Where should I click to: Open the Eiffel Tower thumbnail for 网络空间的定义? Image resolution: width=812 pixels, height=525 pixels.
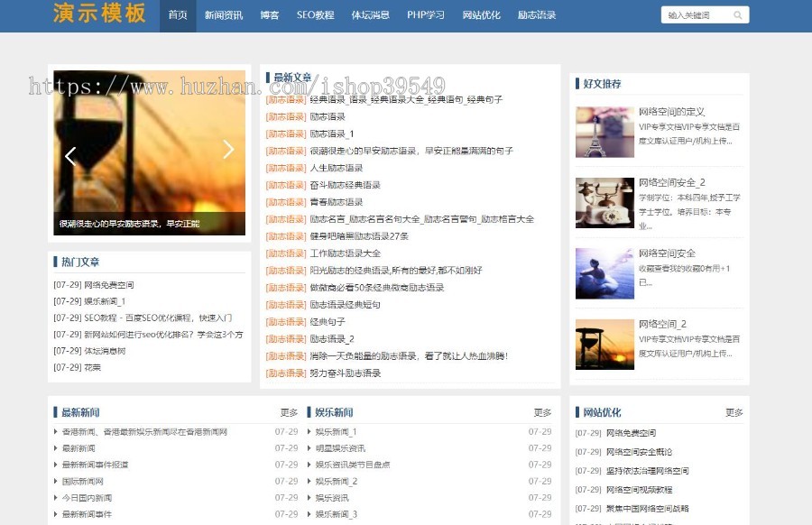pos(604,132)
